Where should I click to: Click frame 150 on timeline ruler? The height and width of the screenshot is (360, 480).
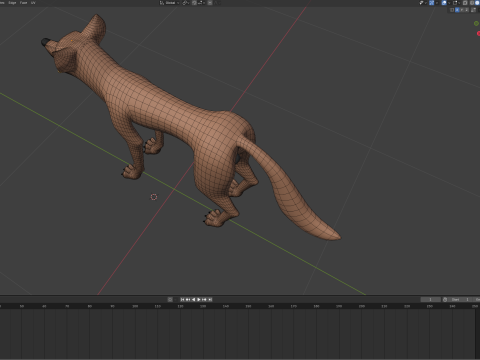click(x=248, y=306)
